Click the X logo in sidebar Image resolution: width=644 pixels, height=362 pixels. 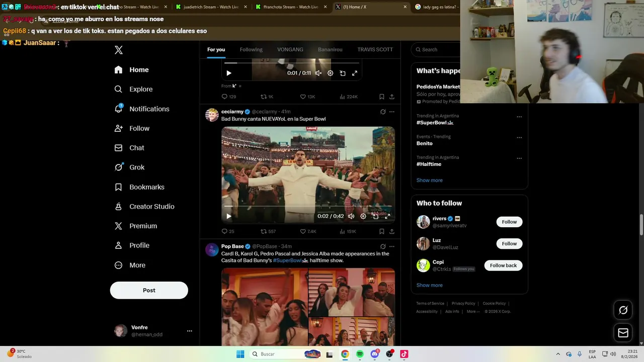pos(119,50)
